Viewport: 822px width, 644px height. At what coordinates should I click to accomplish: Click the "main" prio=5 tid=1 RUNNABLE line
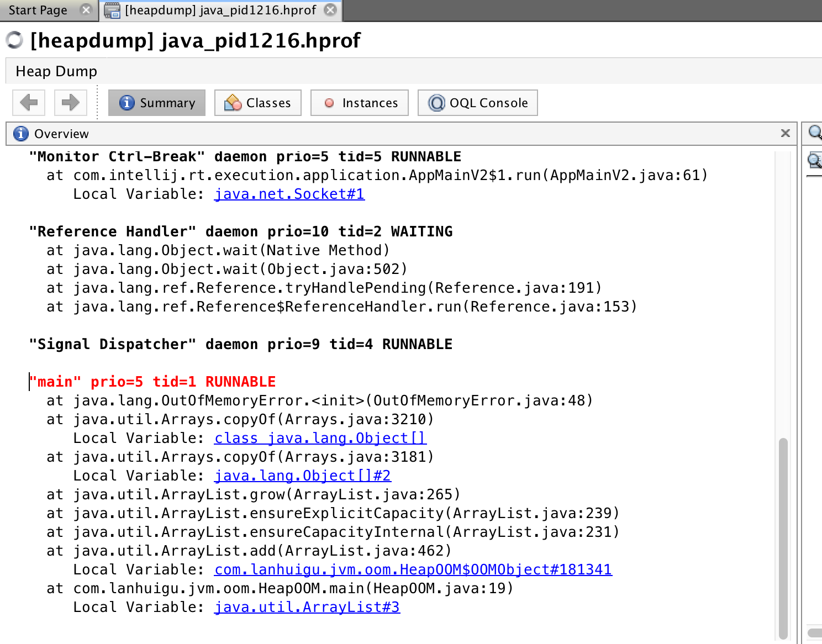(x=152, y=382)
